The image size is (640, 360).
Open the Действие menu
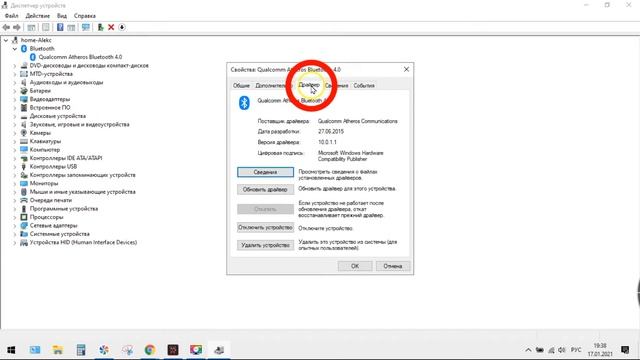pos(38,16)
